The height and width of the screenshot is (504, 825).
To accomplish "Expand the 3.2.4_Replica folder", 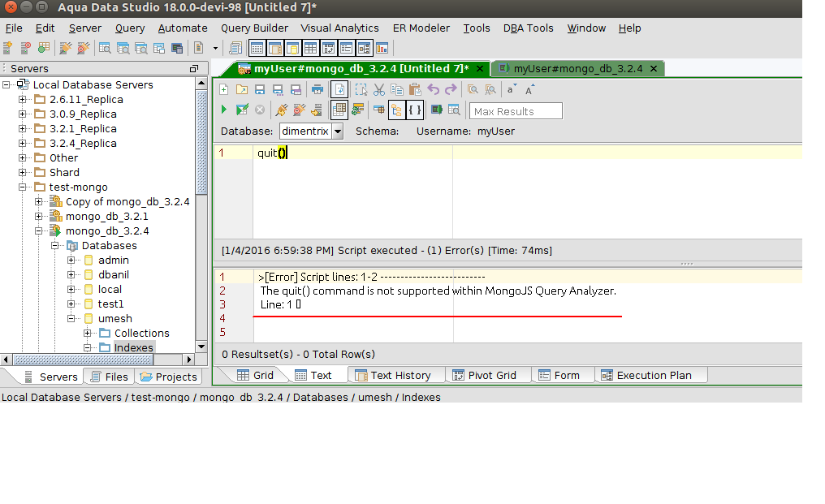I will pos(22,143).
